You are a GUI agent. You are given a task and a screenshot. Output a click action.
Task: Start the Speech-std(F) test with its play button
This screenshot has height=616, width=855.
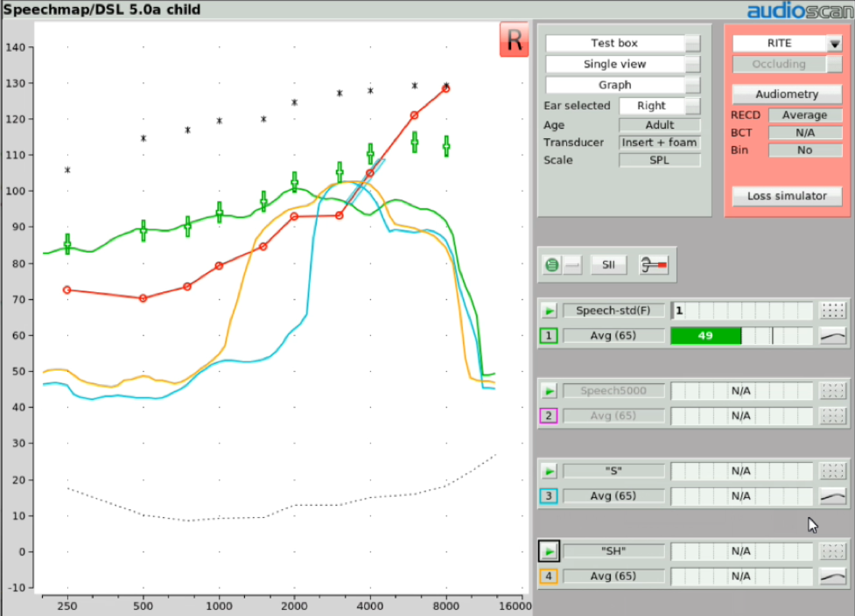[x=549, y=311]
